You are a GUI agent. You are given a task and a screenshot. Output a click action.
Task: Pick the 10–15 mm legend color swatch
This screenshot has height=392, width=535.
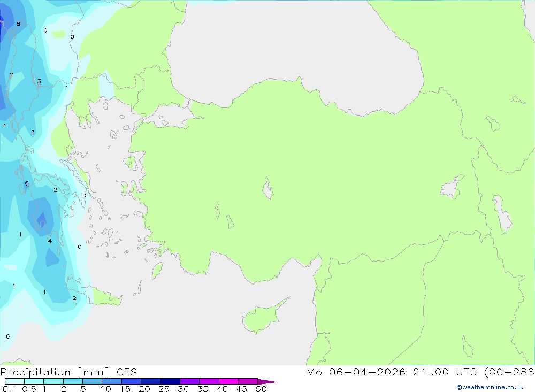tap(112, 381)
